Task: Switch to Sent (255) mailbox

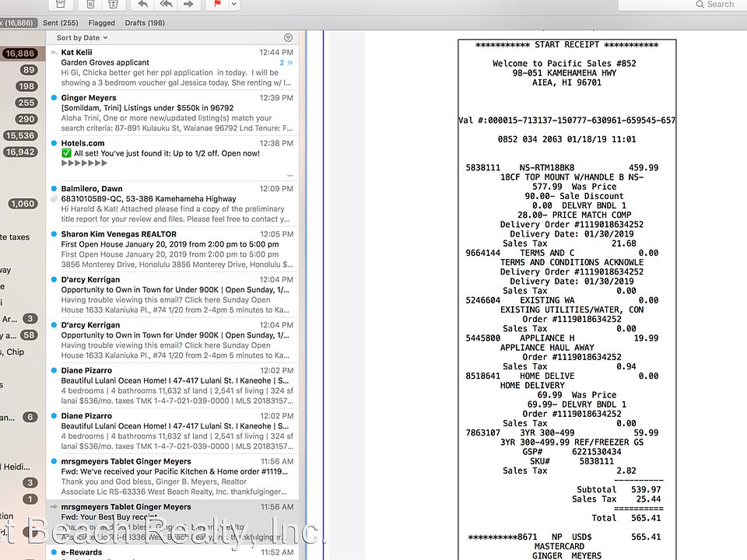Action: point(61,23)
